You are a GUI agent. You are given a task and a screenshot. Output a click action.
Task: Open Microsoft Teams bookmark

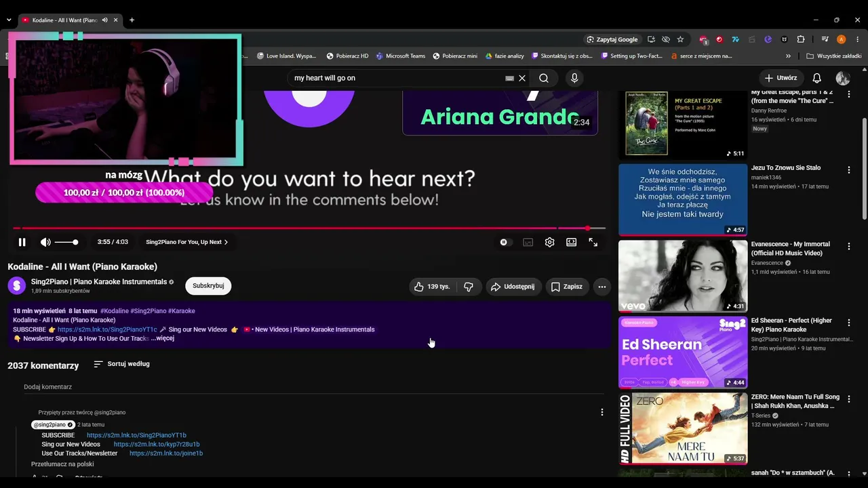pyautogui.click(x=401, y=56)
